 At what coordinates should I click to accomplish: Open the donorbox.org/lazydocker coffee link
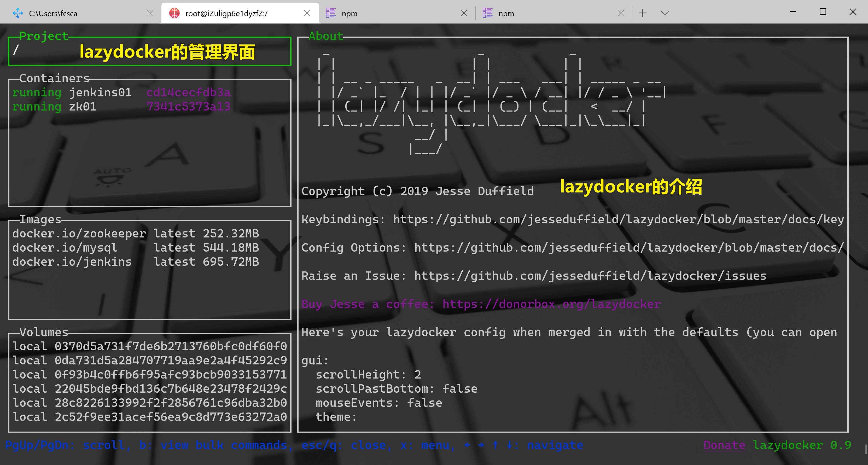click(x=551, y=304)
